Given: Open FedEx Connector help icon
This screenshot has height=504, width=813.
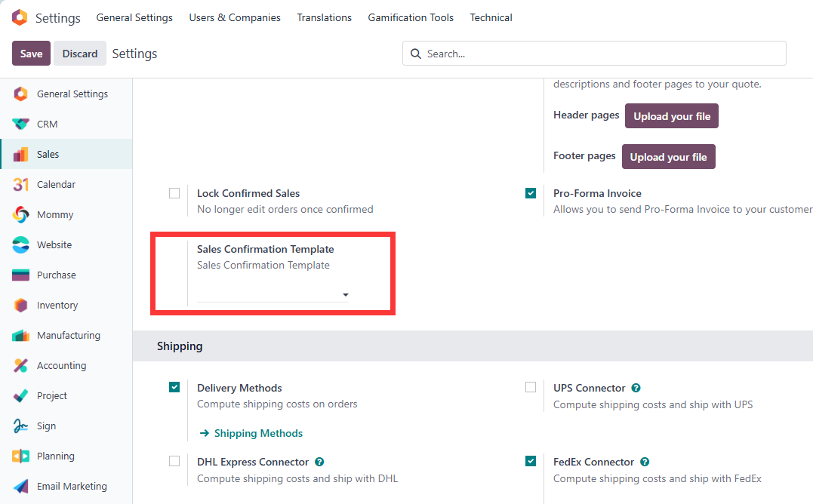Looking at the screenshot, I should pyautogui.click(x=645, y=462).
